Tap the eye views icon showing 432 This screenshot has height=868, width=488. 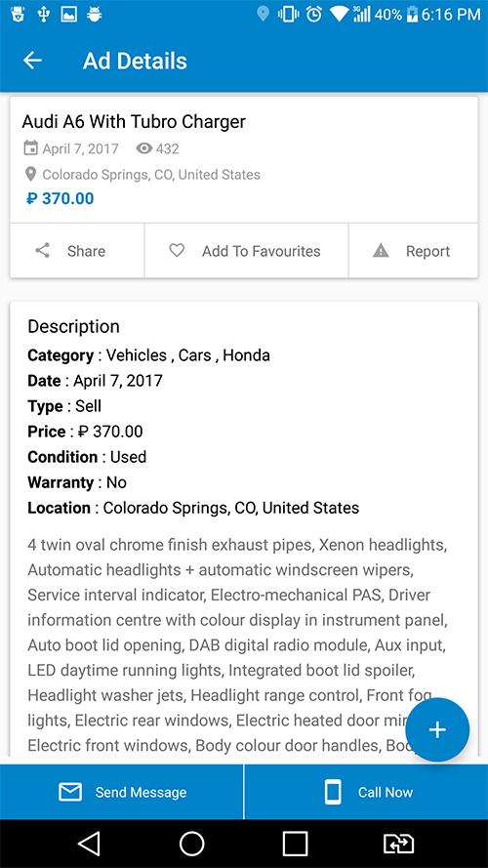pos(143,148)
